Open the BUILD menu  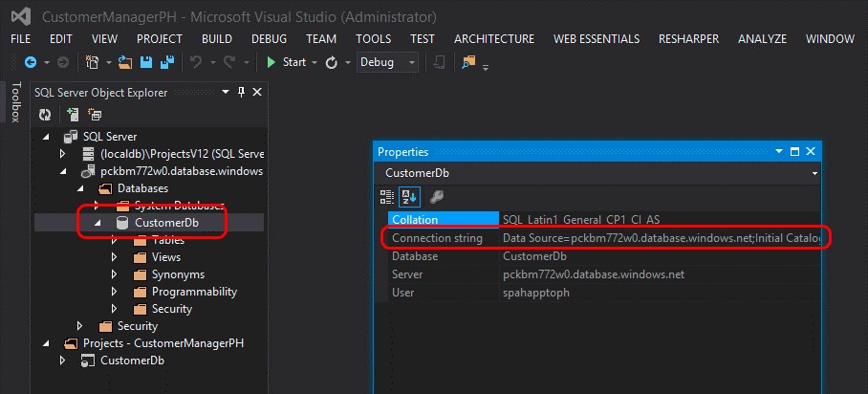click(217, 39)
